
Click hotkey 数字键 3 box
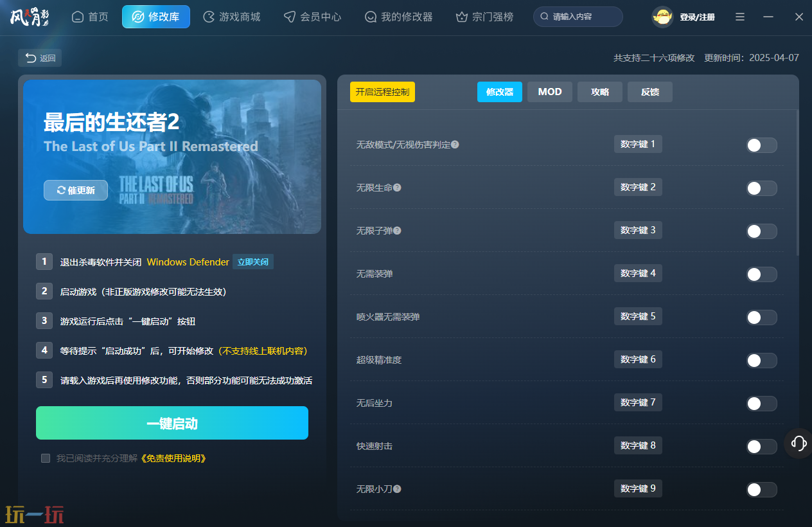coord(638,230)
